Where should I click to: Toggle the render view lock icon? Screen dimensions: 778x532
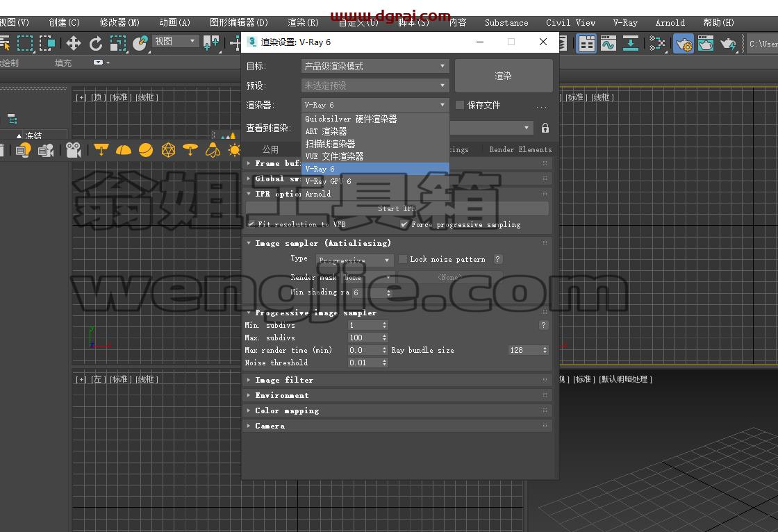(x=545, y=128)
